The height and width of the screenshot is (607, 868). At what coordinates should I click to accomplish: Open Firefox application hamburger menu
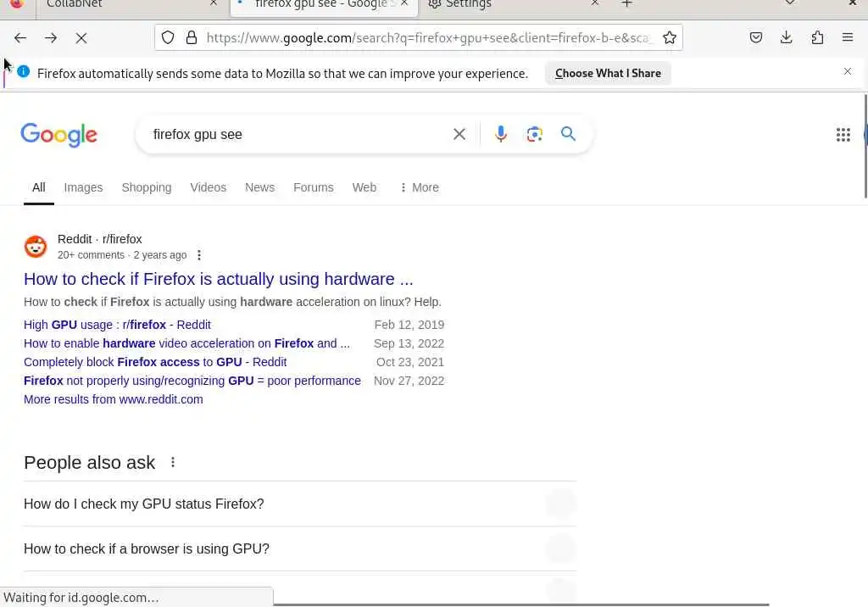(848, 37)
